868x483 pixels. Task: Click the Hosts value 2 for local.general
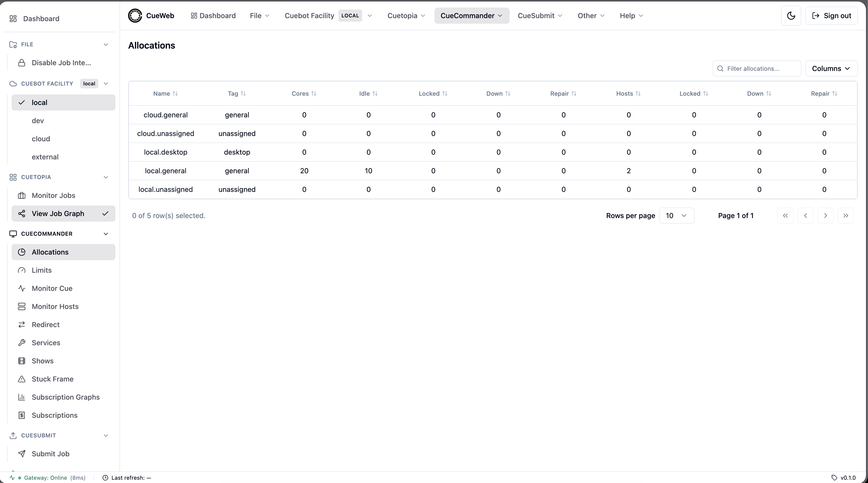tap(628, 171)
